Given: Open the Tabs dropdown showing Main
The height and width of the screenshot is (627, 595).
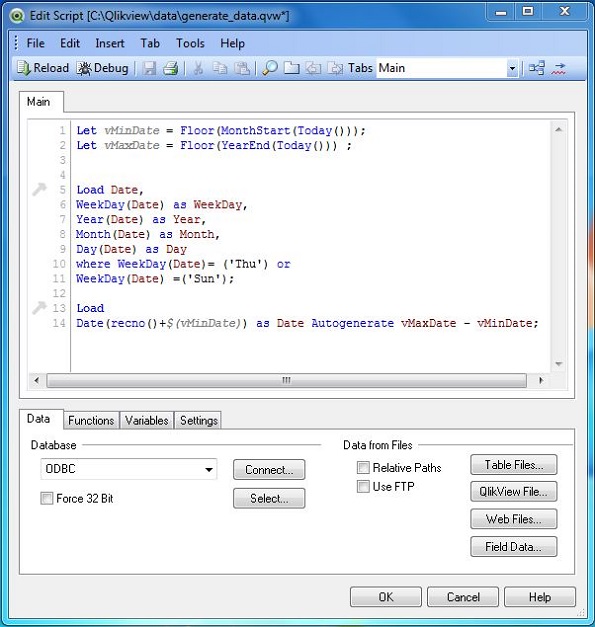Looking at the screenshot, I should click(447, 68).
